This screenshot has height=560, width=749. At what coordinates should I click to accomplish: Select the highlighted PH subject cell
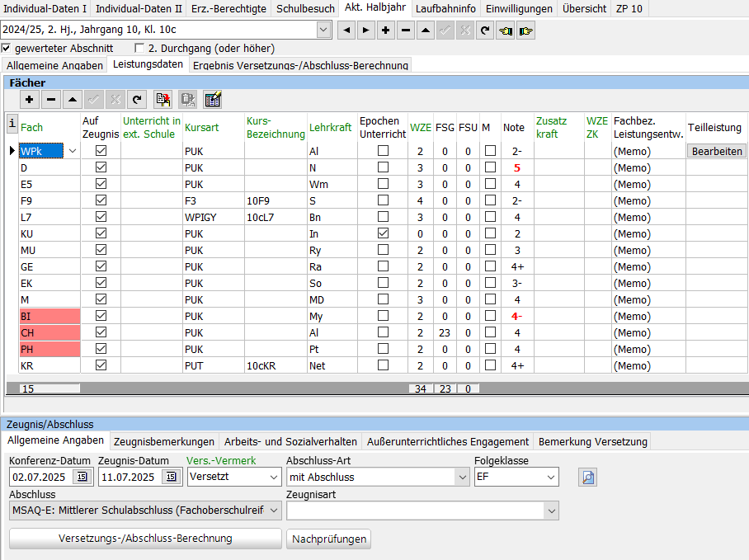click(x=49, y=349)
